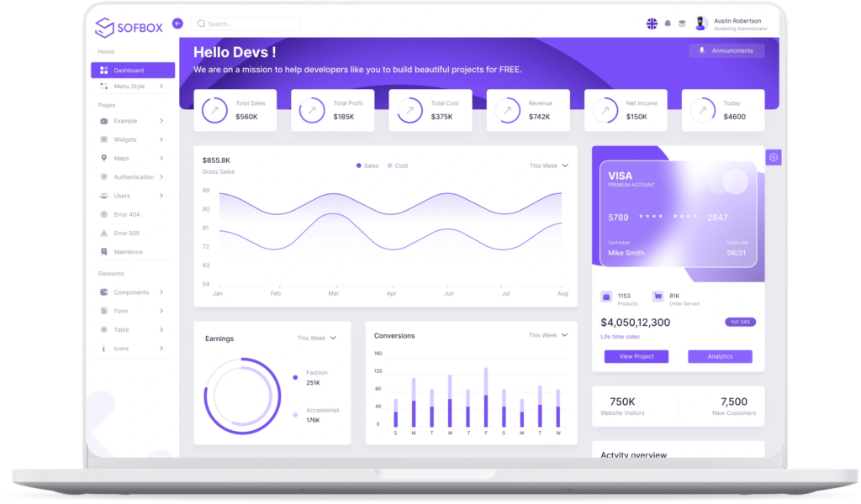
Task: Click the Search input field
Action: click(x=246, y=24)
